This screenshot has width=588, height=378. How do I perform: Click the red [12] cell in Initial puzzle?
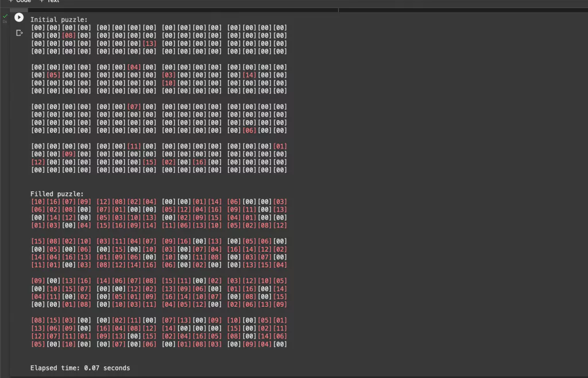click(38, 162)
